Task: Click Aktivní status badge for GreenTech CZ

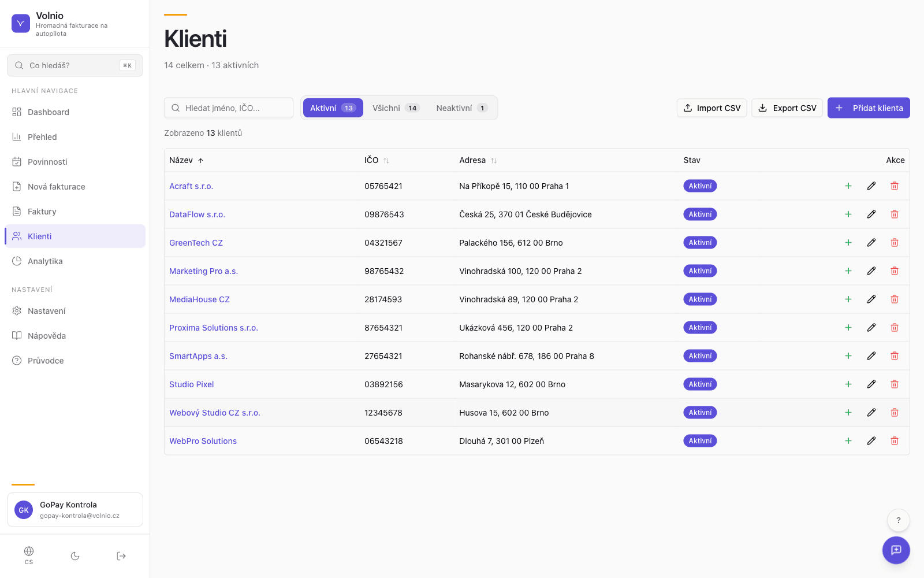Action: 700,243
